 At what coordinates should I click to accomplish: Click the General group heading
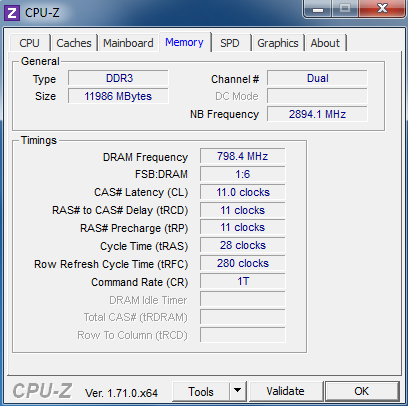40,61
